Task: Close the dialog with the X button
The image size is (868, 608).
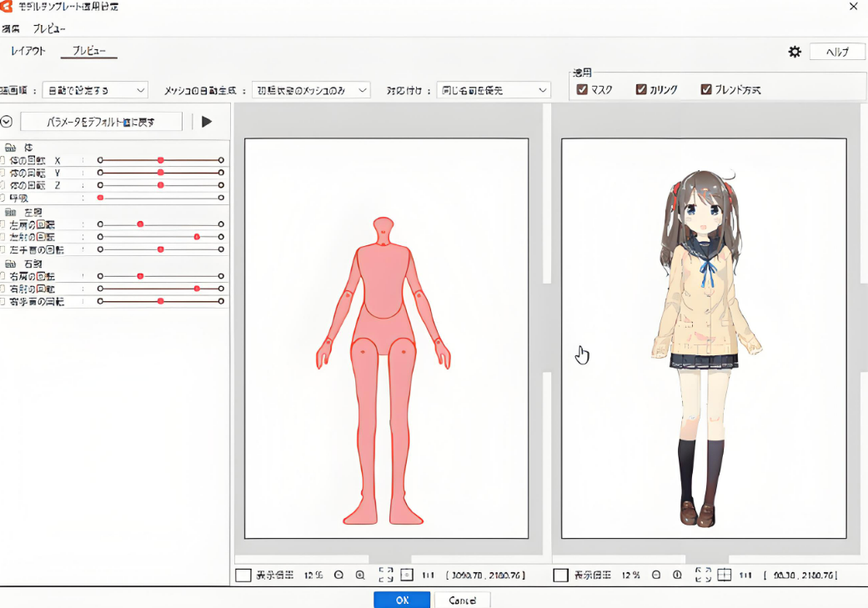Action: click(x=854, y=7)
